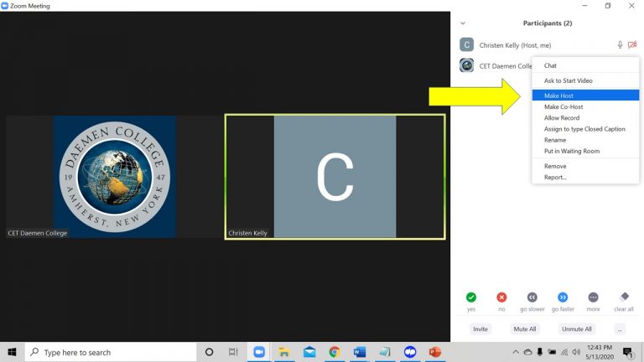The image size is (644, 362).
Task: Open File Explorer from the taskbar
Action: (x=283, y=352)
